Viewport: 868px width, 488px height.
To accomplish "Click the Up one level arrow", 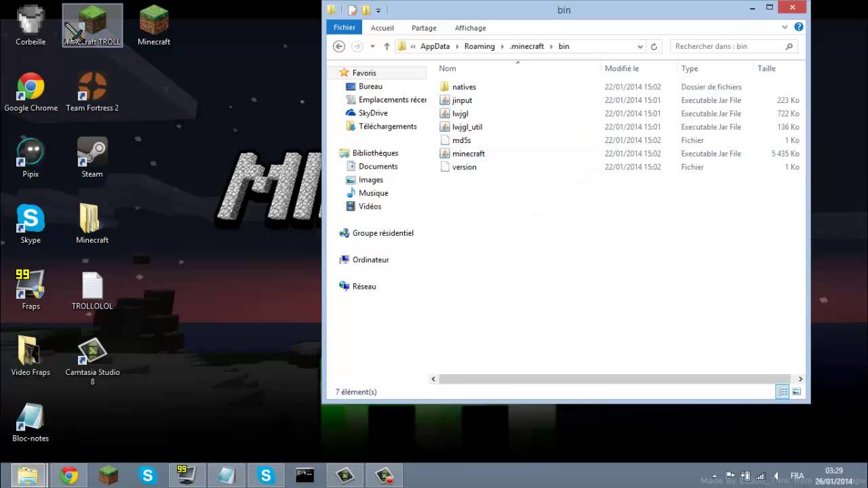I will click(x=387, y=46).
